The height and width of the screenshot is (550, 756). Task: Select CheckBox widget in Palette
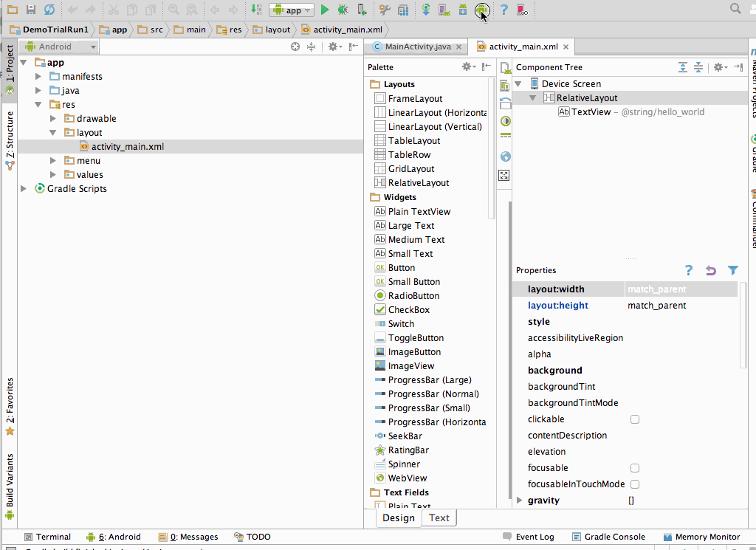(x=408, y=310)
